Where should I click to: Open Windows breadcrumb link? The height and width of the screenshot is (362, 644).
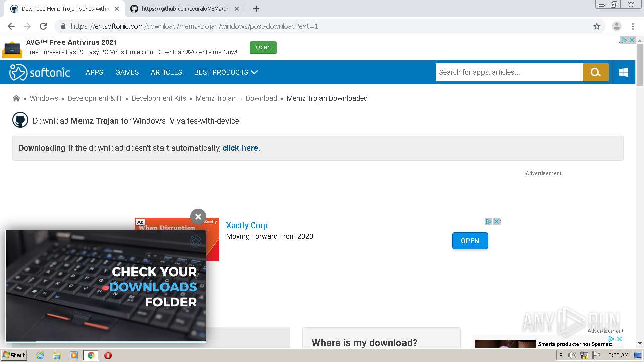coord(44,98)
